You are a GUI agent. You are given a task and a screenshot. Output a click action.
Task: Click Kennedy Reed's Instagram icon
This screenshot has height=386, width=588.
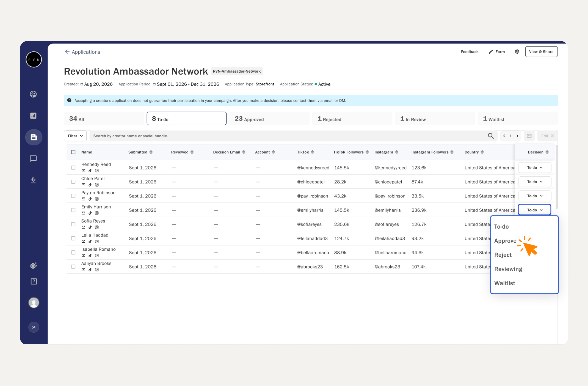click(97, 171)
